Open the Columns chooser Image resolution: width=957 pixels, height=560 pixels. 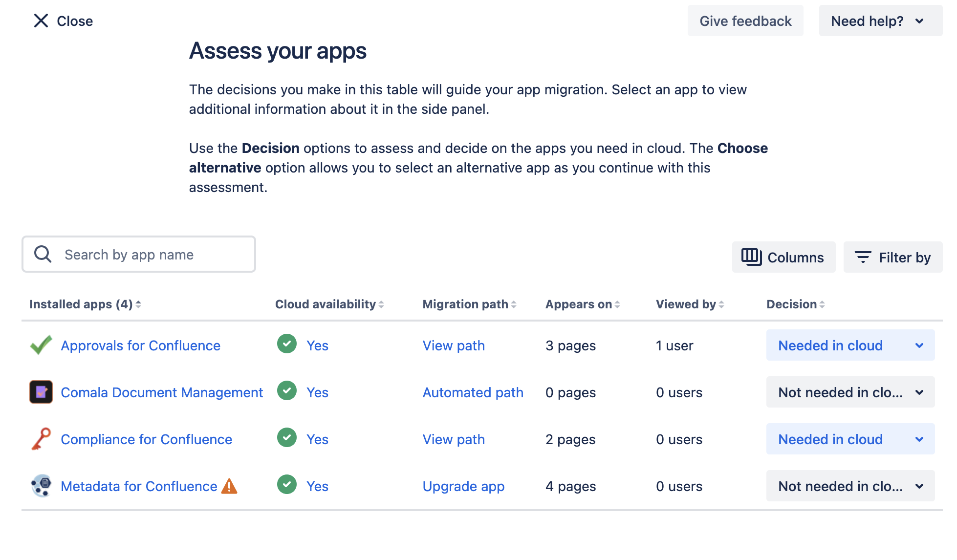pos(783,258)
